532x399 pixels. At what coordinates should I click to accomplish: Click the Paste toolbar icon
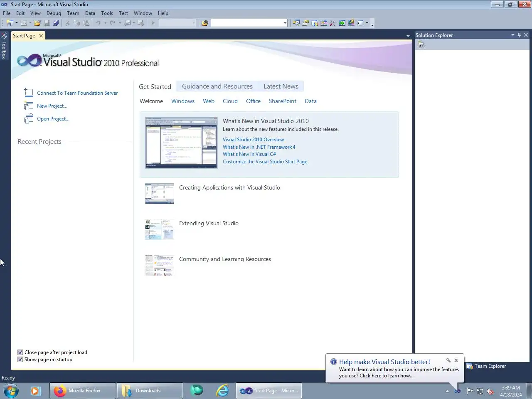click(x=86, y=23)
